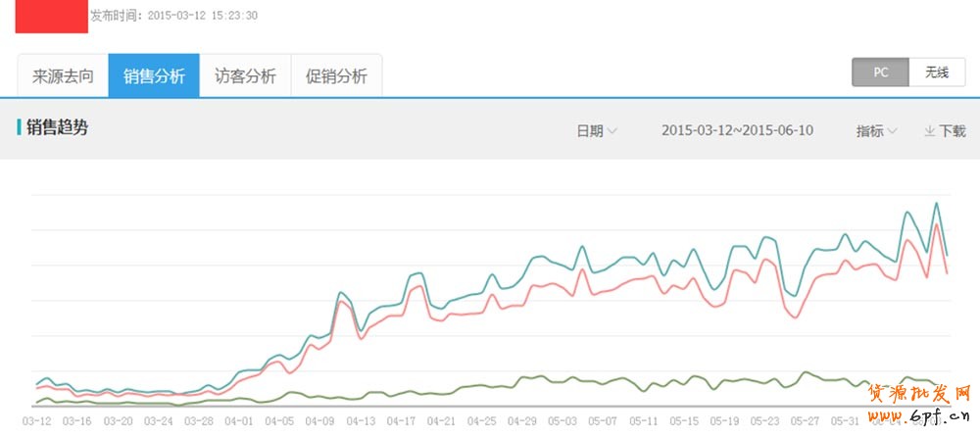
Task: Click the red block at top left
Action: tap(51, 16)
